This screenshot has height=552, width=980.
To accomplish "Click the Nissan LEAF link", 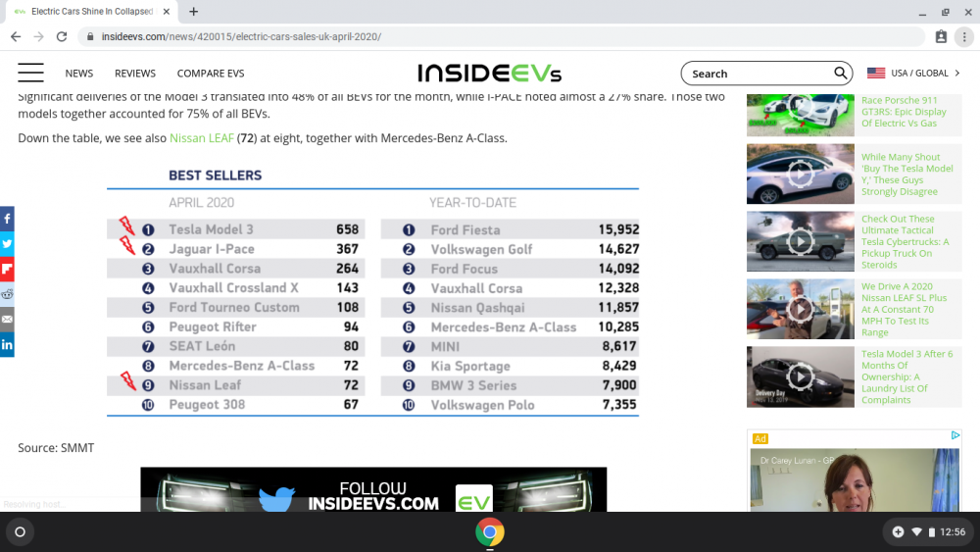I will point(201,137).
